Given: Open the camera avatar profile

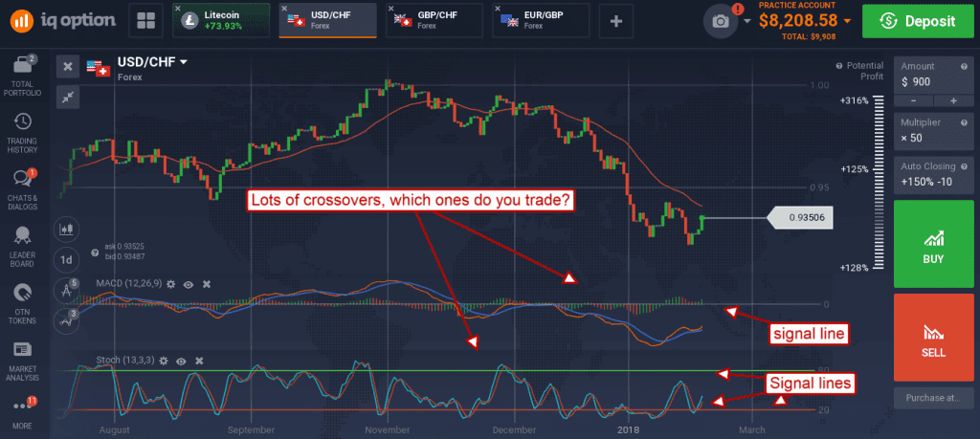Looking at the screenshot, I should point(721,21).
